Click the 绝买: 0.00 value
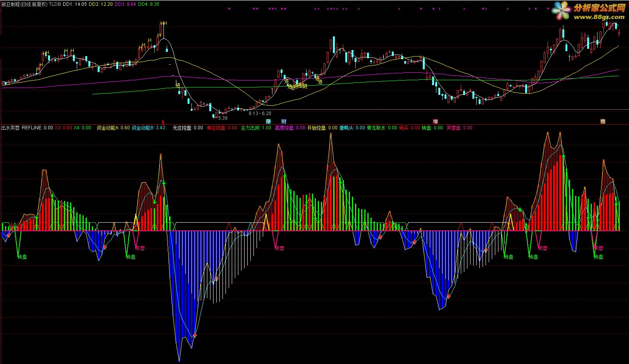 pos(410,128)
